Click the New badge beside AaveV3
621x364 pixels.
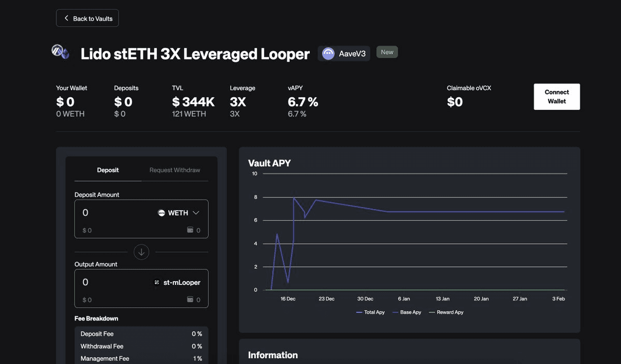(387, 51)
